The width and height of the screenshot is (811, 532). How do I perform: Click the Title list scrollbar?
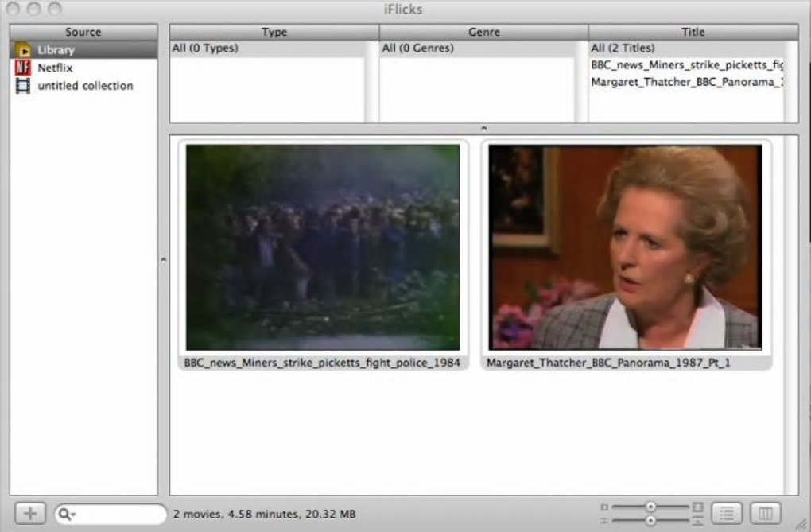click(x=791, y=82)
